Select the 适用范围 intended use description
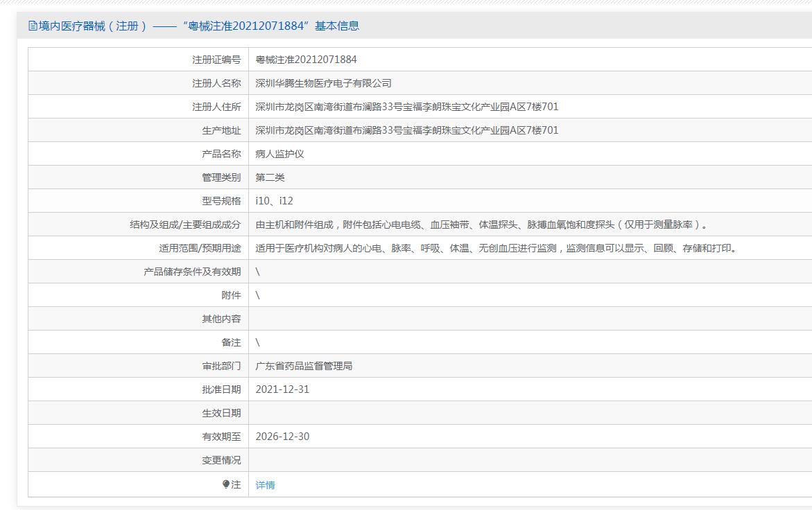Screen dimensions: 812x510 pyautogui.click(x=496, y=248)
